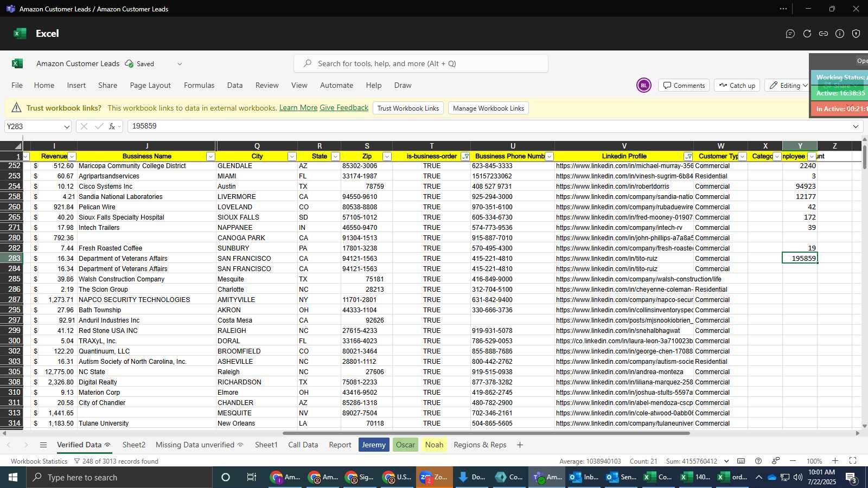Open the Bussiness Name column filter dropdown

coord(210,157)
